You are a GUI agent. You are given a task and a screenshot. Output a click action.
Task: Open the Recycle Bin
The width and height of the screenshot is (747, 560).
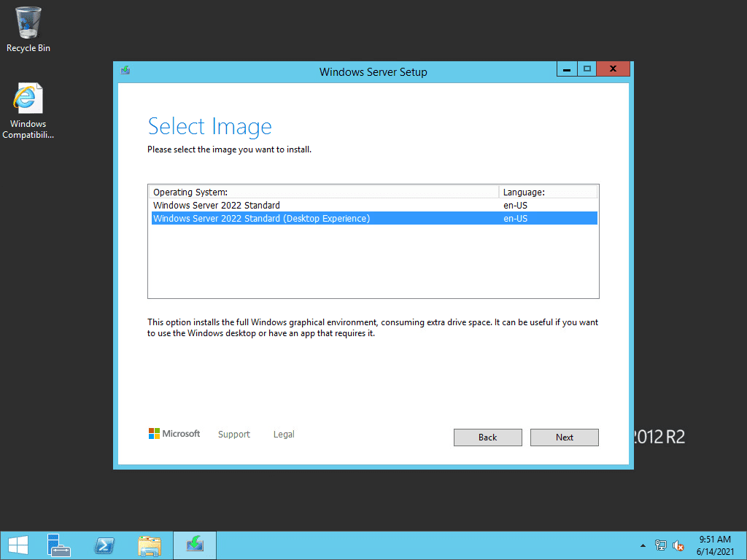coord(28,22)
